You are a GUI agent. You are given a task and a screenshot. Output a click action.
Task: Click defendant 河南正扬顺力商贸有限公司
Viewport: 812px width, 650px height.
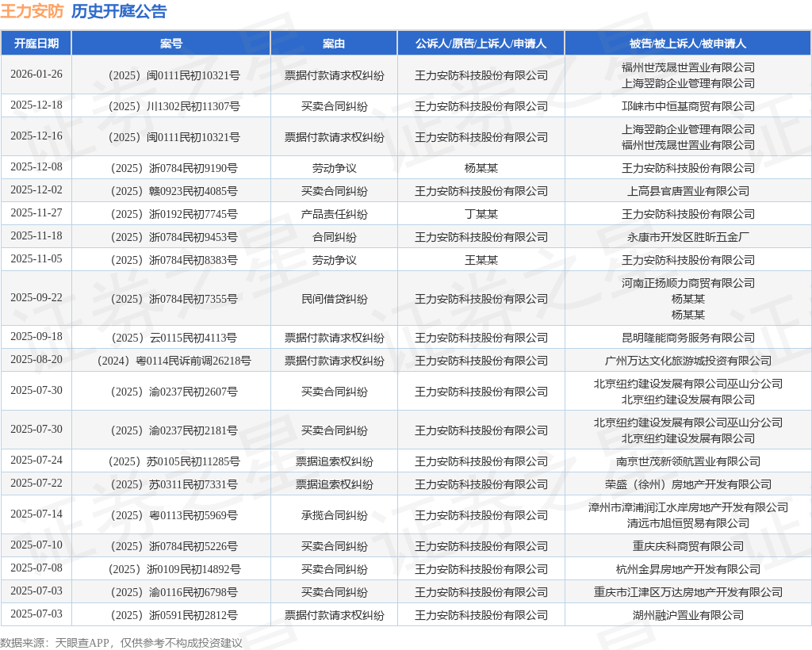click(x=688, y=283)
